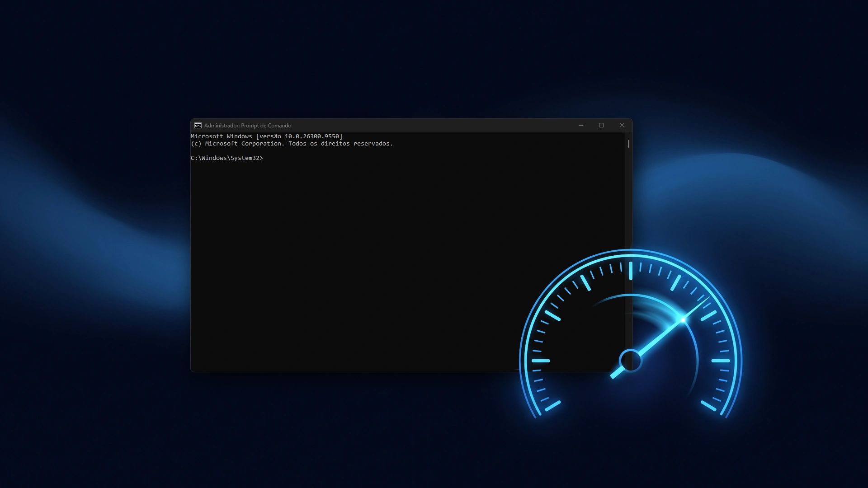The height and width of the screenshot is (488, 868).
Task: Minimize the Prompt de Comando window
Action: click(x=581, y=126)
